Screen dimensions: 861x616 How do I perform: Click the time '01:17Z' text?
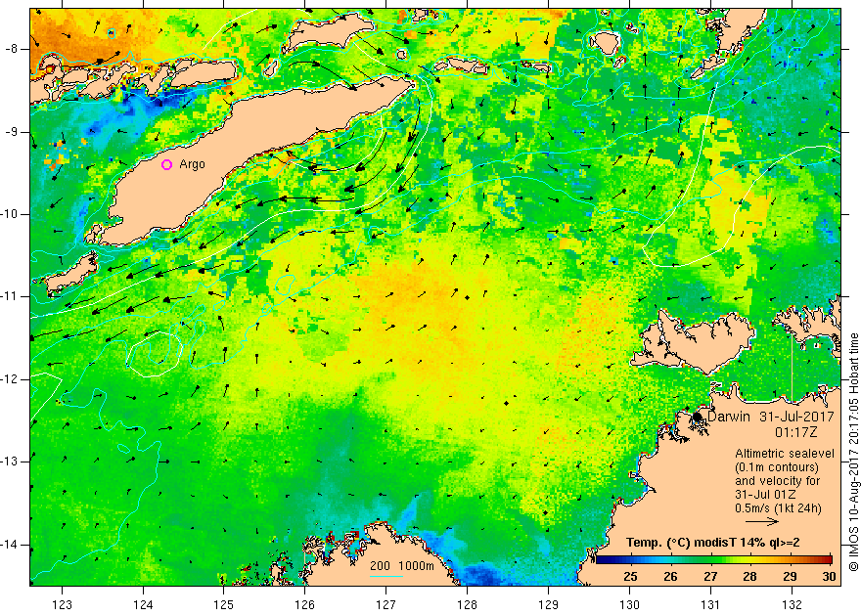coord(796,432)
